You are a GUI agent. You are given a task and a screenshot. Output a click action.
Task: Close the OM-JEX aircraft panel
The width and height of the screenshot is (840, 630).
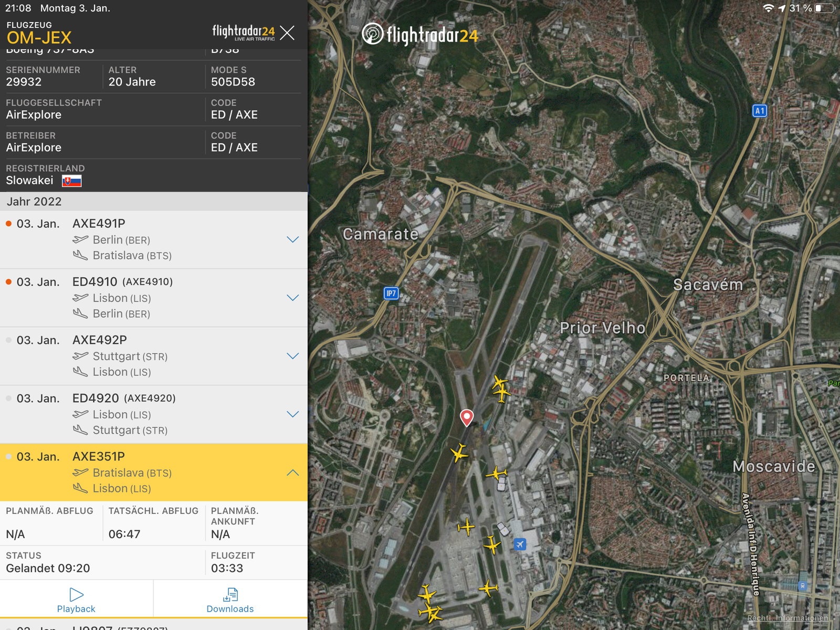287,33
